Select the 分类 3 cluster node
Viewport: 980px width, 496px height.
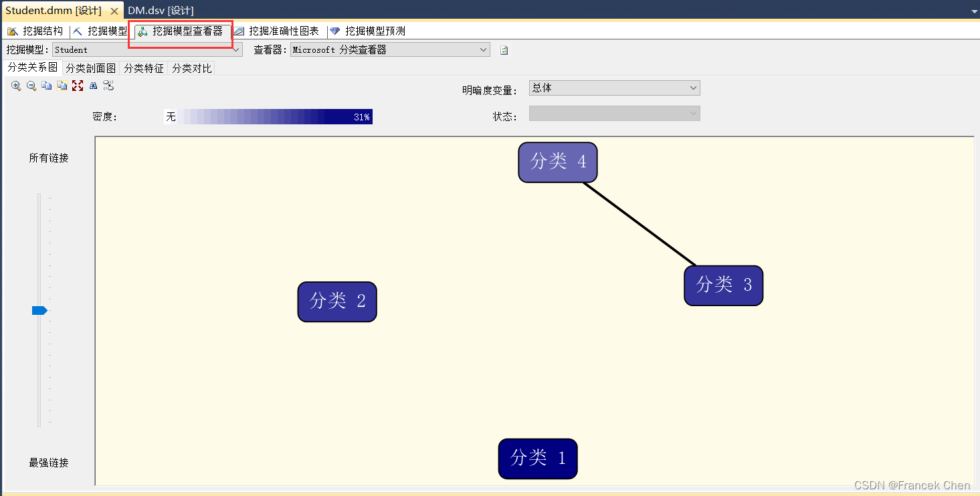pyautogui.click(x=724, y=285)
